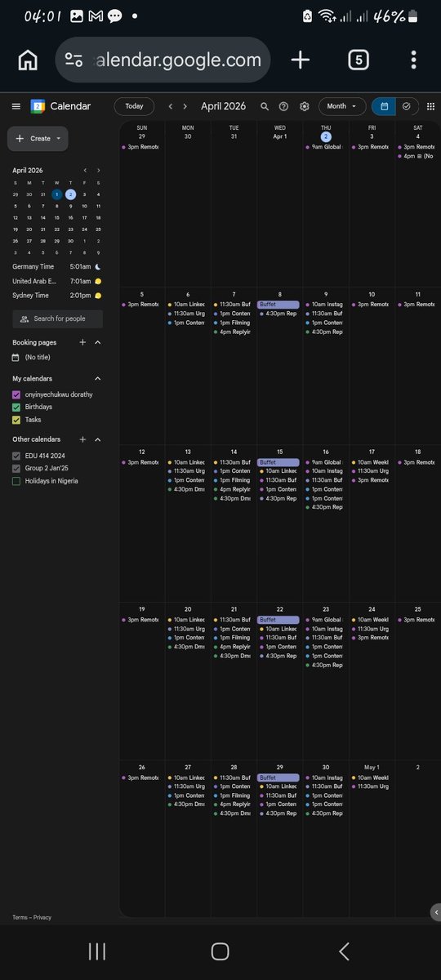The width and height of the screenshot is (441, 980).
Task: Click the Create event button
Action: pos(38,139)
